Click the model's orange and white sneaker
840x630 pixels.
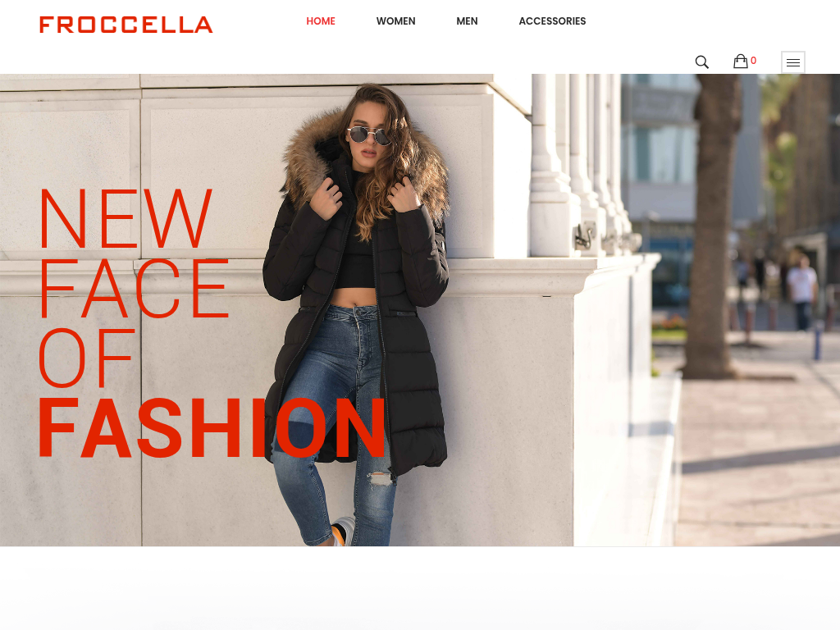coord(343,532)
